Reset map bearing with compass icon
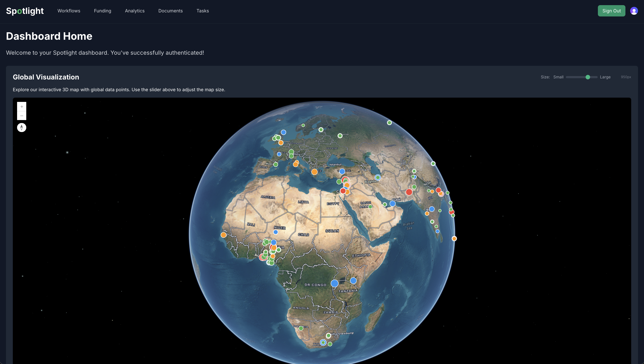This screenshot has height=364, width=644. pos(22,128)
